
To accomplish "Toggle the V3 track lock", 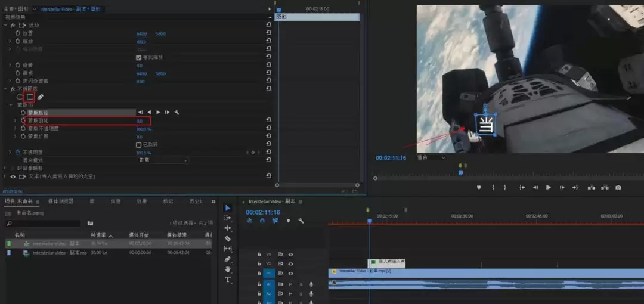I will pyautogui.click(x=259, y=255).
